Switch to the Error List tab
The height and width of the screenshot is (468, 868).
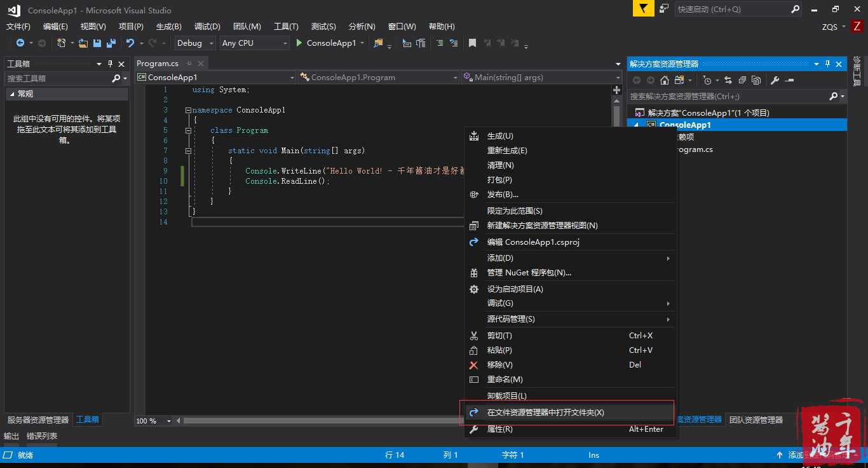(x=42, y=436)
